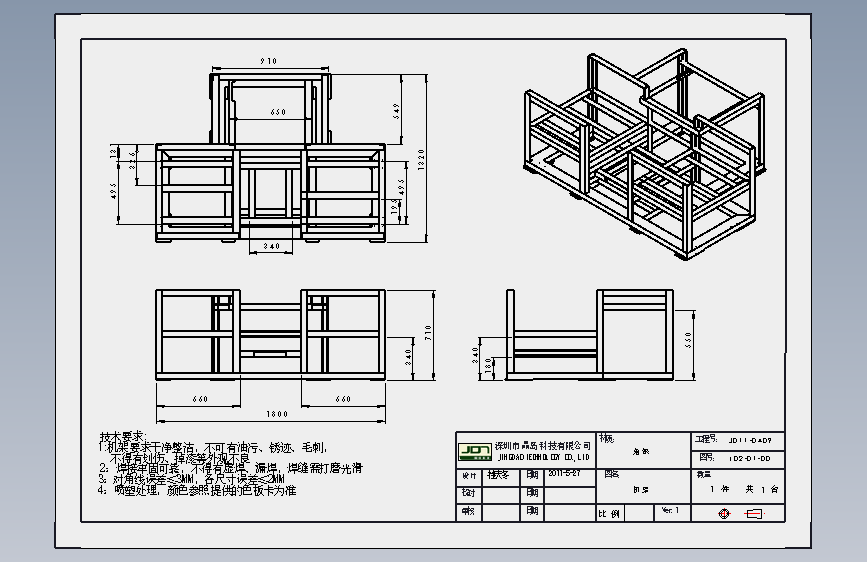
Task: Click the 550 dimension on side view
Action: (688, 340)
